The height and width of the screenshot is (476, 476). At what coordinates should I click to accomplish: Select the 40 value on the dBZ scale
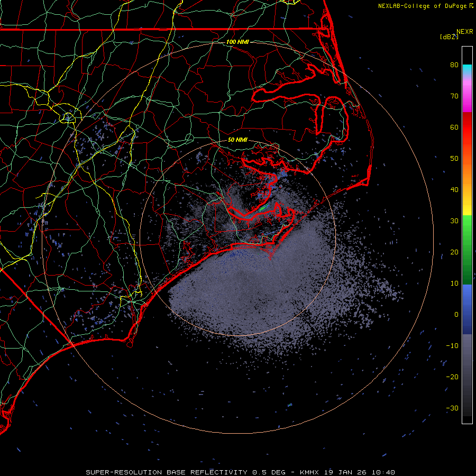454,190
